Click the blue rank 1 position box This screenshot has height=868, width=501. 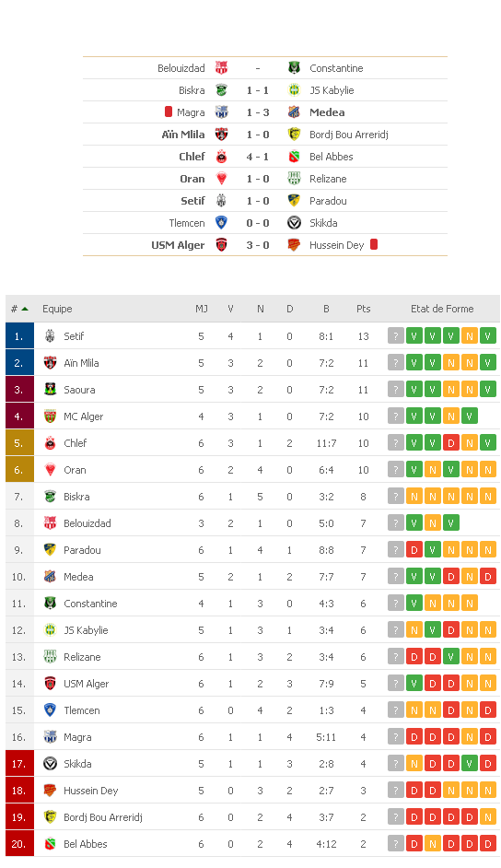pyautogui.click(x=19, y=336)
